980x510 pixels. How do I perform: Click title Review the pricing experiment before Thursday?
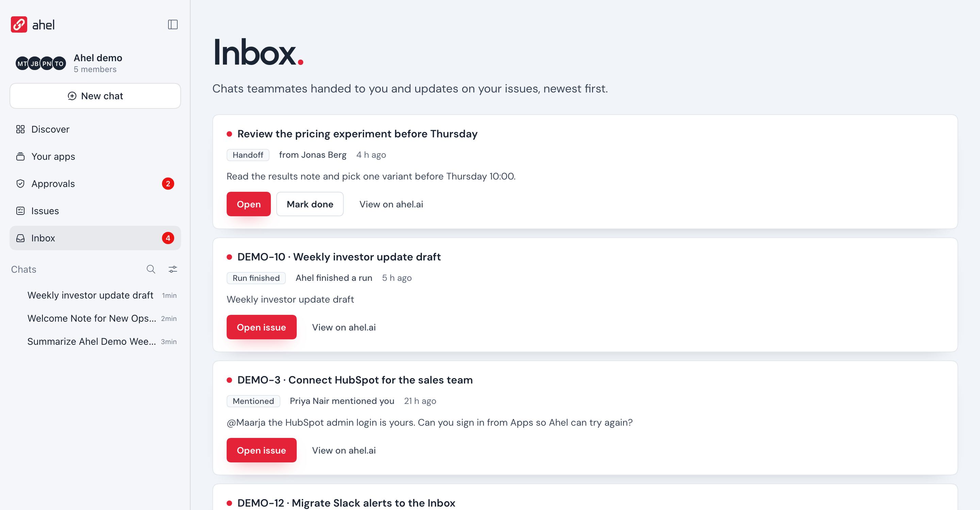(x=357, y=134)
